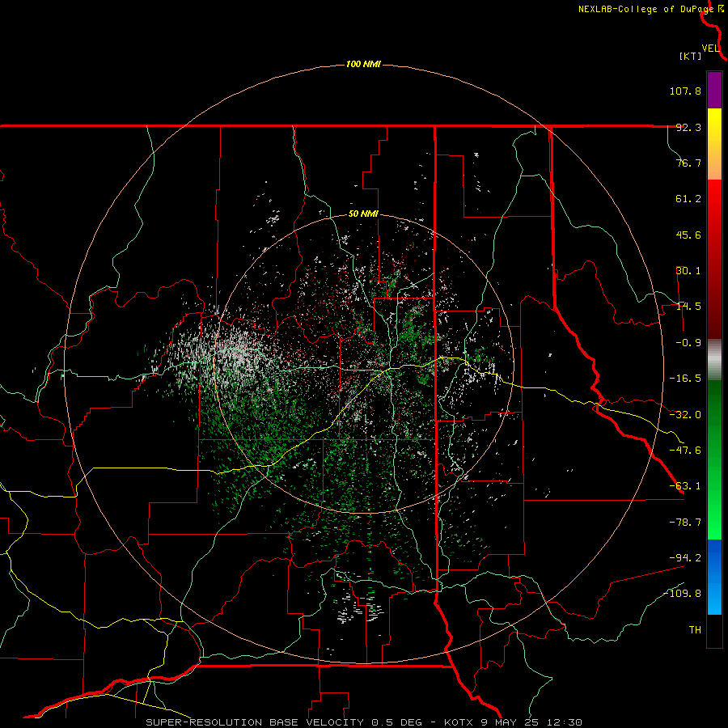The width and height of the screenshot is (728, 728).
Task: Select the 30.1 velocity scale value
Action: coord(688,271)
